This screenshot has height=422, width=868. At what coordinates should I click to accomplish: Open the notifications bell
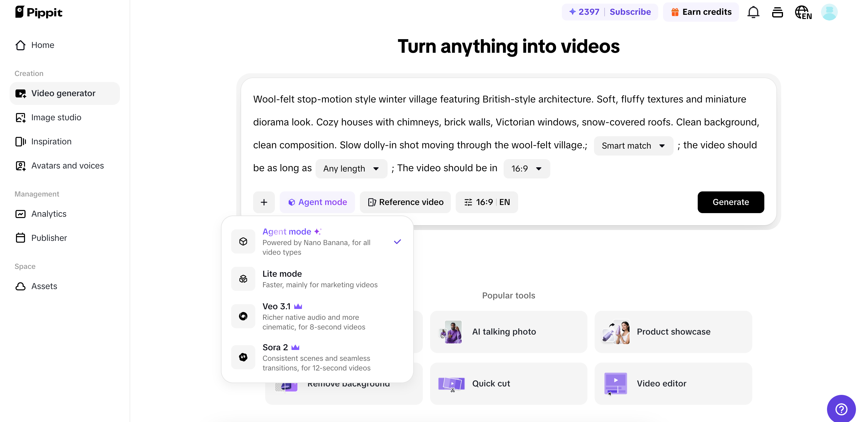click(x=753, y=12)
